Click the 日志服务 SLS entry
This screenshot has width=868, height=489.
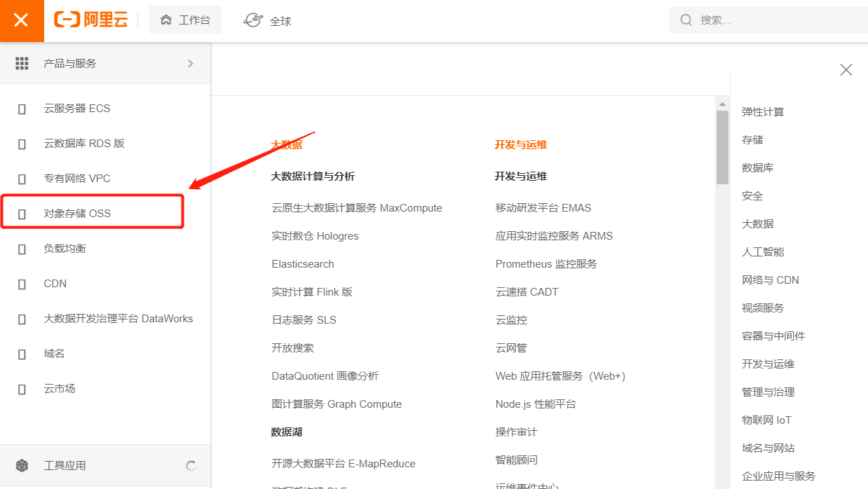tap(304, 319)
